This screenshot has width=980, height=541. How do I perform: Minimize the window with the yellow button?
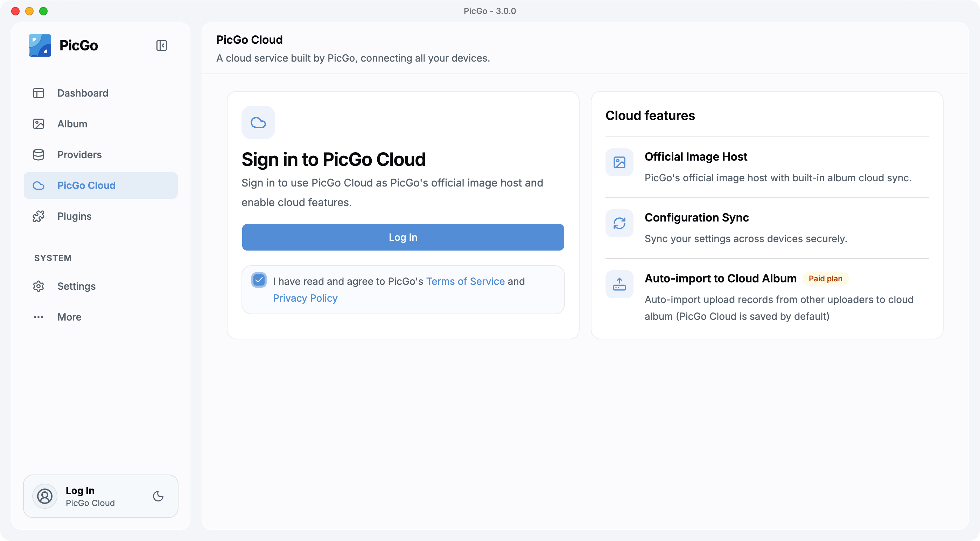point(29,11)
